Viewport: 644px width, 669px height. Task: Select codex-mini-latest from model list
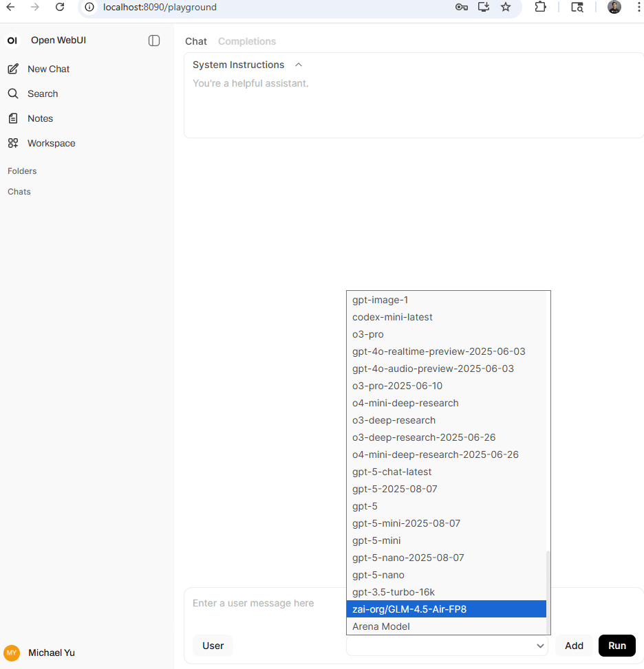(x=447, y=317)
